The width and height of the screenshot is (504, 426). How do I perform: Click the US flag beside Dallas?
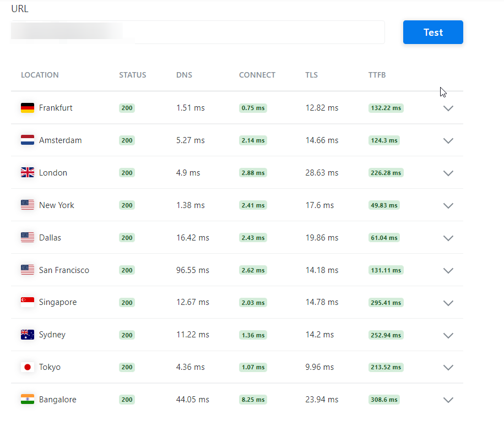pyautogui.click(x=28, y=237)
